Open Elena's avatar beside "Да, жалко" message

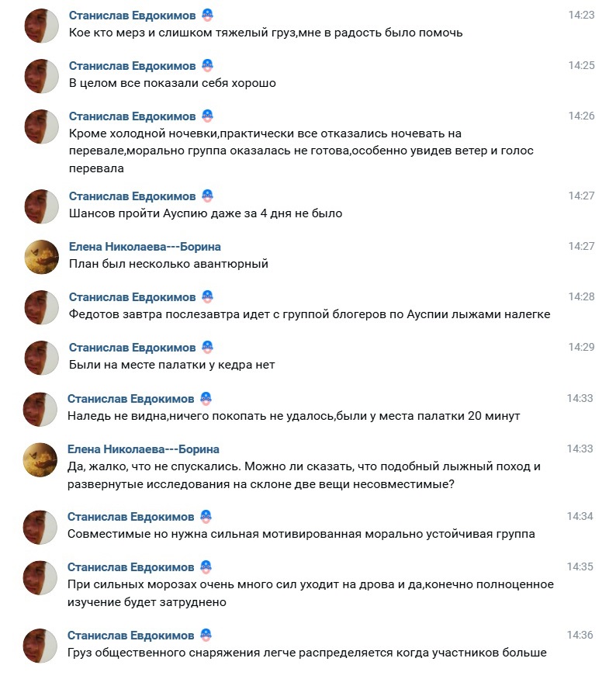(x=40, y=459)
